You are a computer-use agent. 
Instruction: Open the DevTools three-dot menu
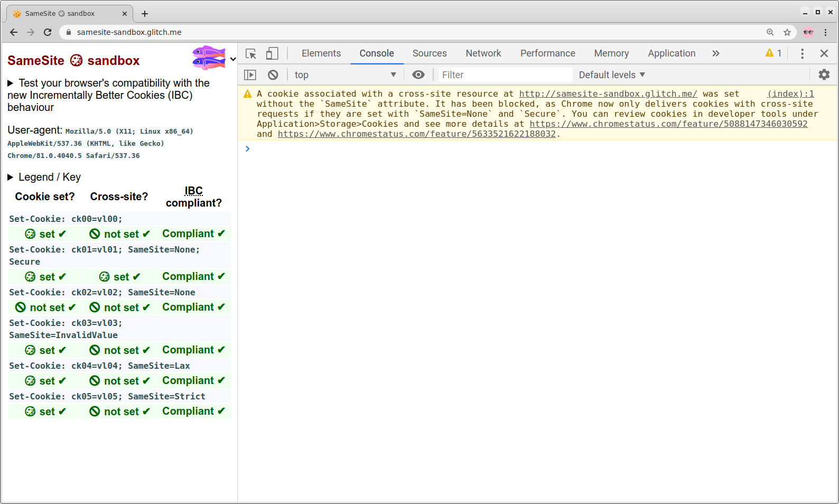(802, 53)
